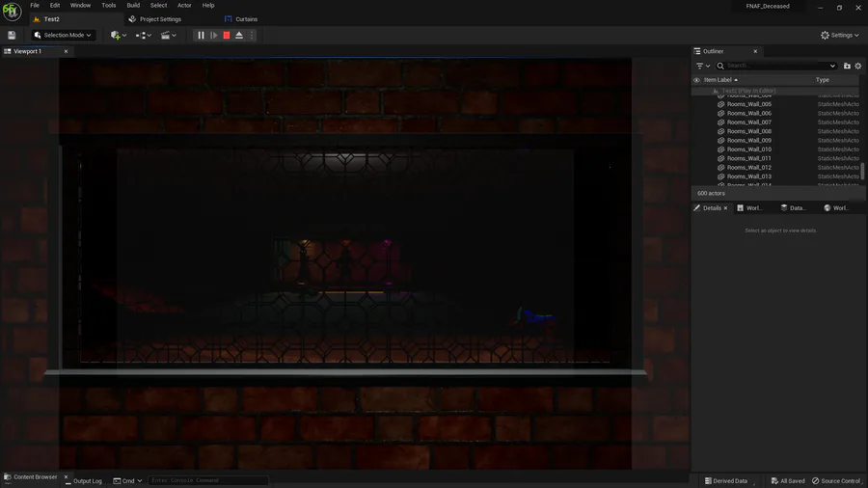Click the 600 actors count label

point(711,194)
